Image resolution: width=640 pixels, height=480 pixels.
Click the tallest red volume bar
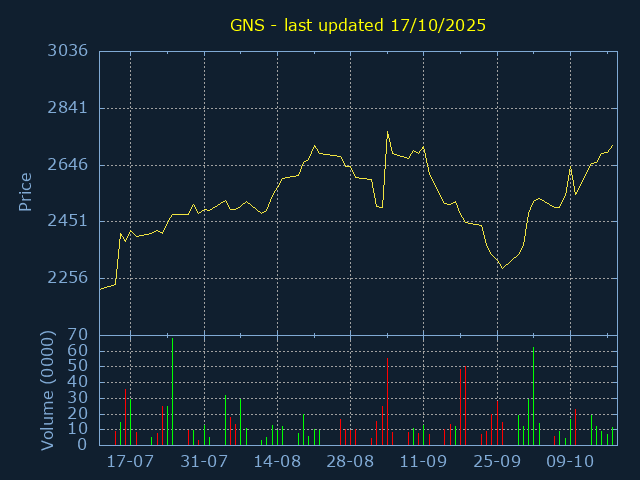click(460, 407)
